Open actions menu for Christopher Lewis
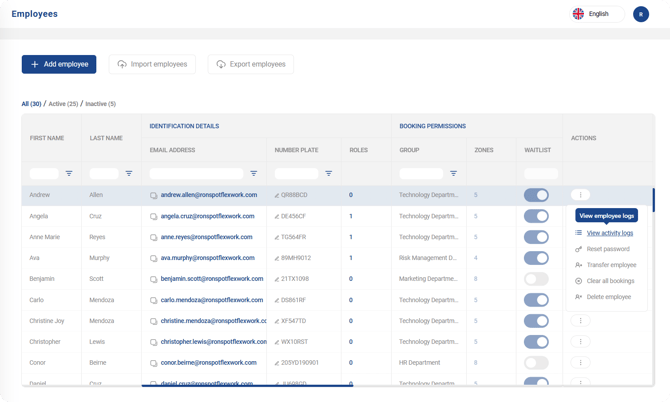The image size is (670, 402). pos(580,341)
